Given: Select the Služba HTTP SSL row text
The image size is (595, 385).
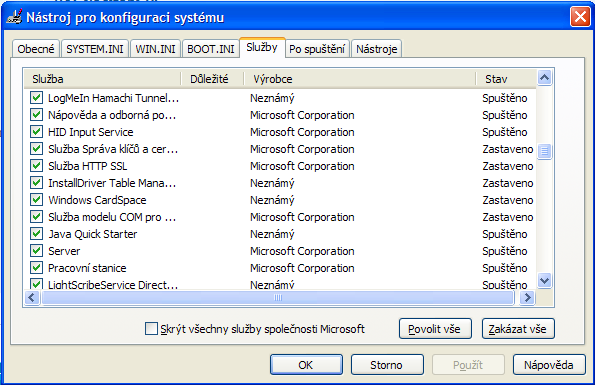Looking at the screenshot, I should coord(88,166).
